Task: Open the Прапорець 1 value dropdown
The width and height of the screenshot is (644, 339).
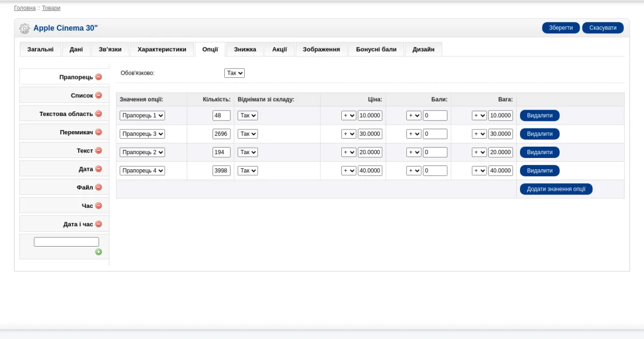Action: (x=142, y=116)
